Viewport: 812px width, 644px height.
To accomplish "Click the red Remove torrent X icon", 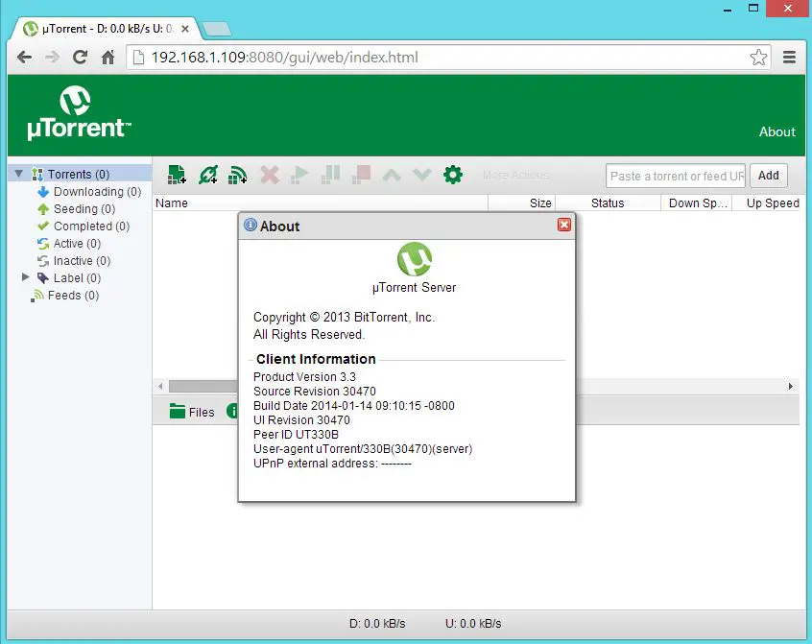I will pyautogui.click(x=270, y=175).
